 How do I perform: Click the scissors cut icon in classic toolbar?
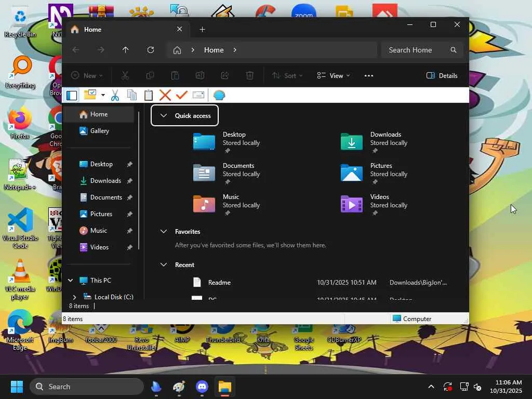[x=115, y=96]
